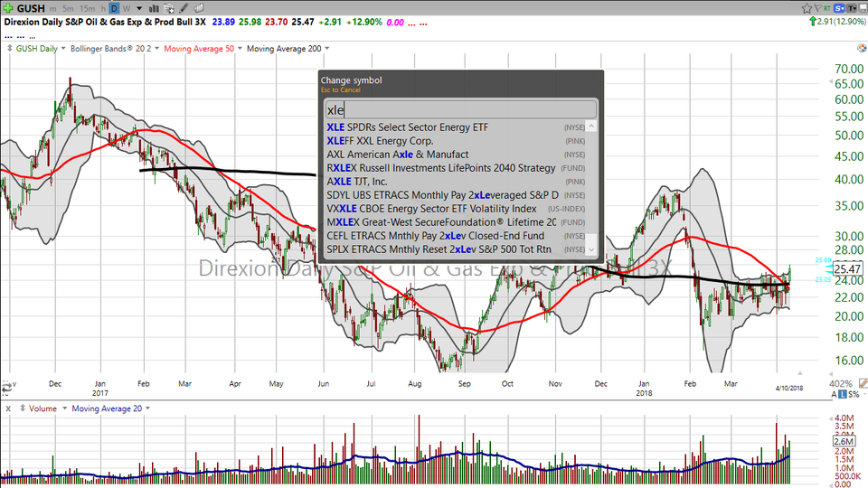
Task: Click into the Change symbol search field
Action: [x=460, y=109]
